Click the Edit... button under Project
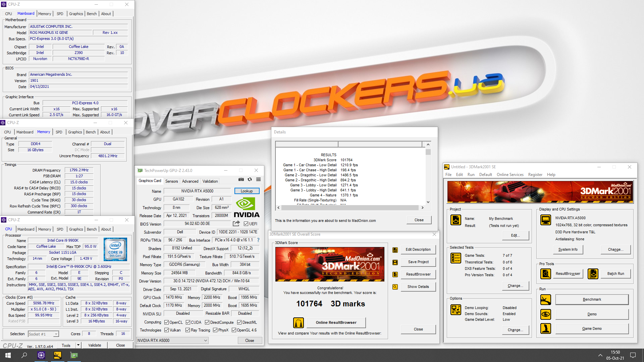The image size is (644, 362). pos(515,236)
